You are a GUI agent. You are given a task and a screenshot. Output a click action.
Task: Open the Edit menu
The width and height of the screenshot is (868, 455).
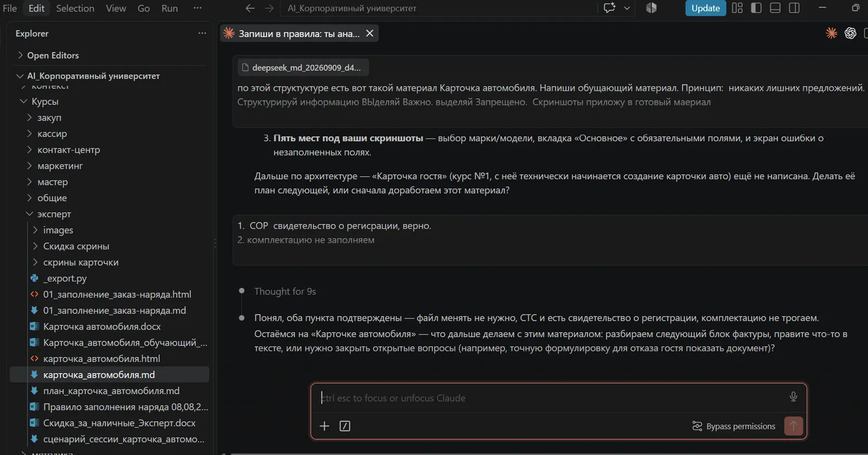pyautogui.click(x=36, y=8)
